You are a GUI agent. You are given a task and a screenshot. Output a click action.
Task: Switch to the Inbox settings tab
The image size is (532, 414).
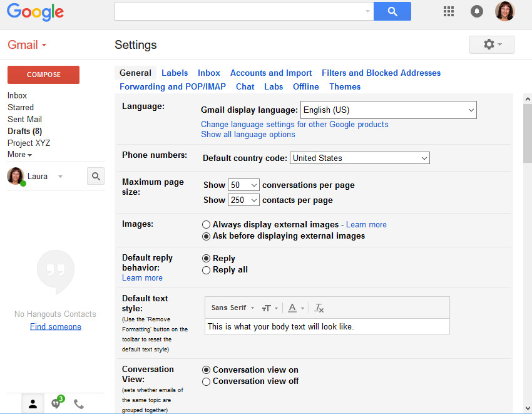[x=208, y=73]
